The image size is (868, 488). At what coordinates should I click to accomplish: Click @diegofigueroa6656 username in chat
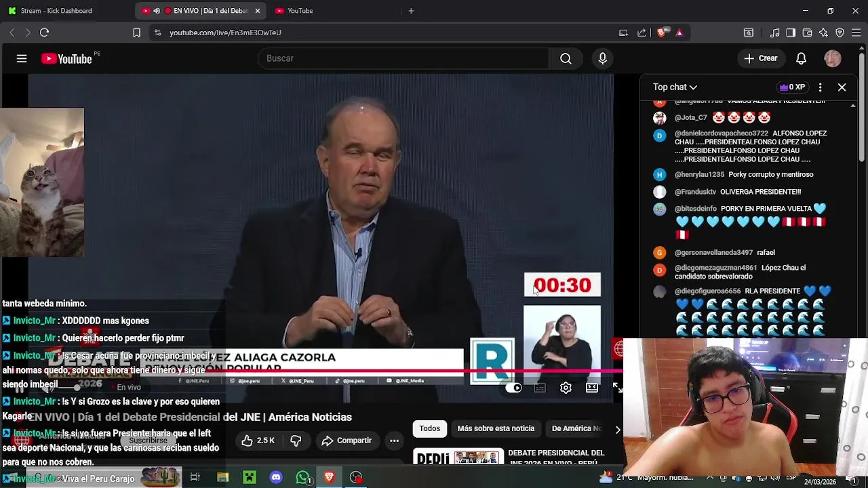[707, 291]
